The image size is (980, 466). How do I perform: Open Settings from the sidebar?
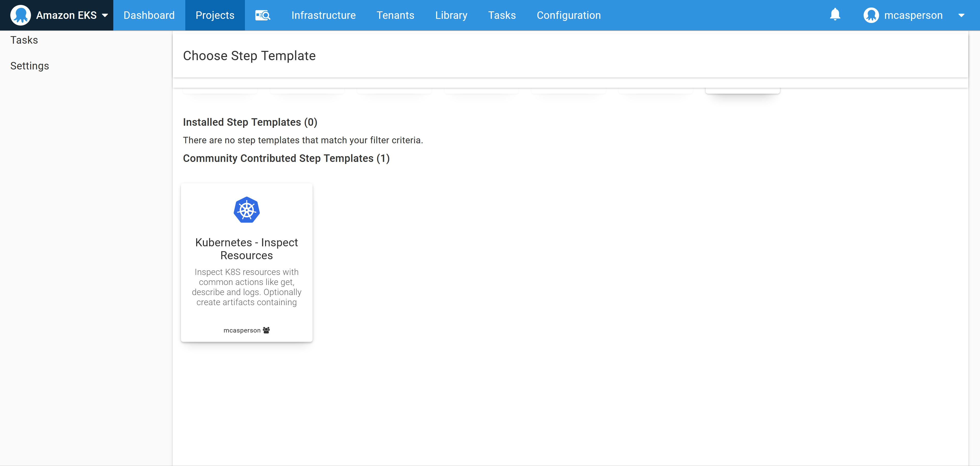click(29, 65)
